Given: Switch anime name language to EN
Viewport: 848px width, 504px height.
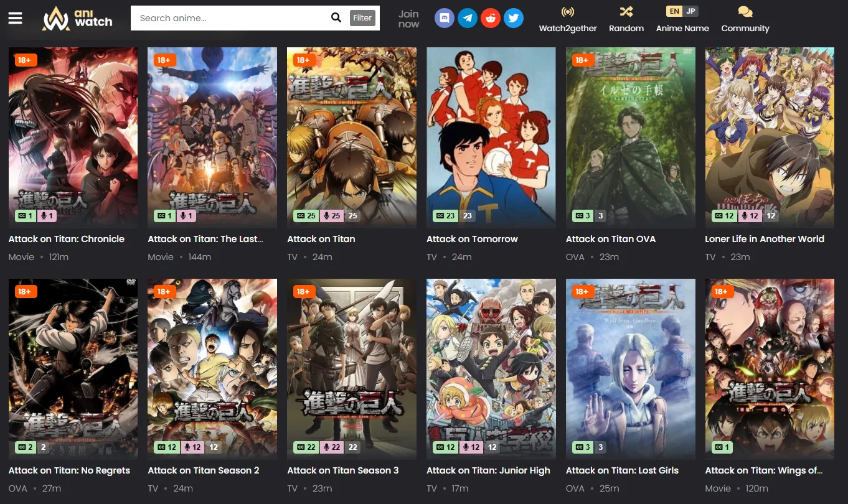Looking at the screenshot, I should click(674, 11).
